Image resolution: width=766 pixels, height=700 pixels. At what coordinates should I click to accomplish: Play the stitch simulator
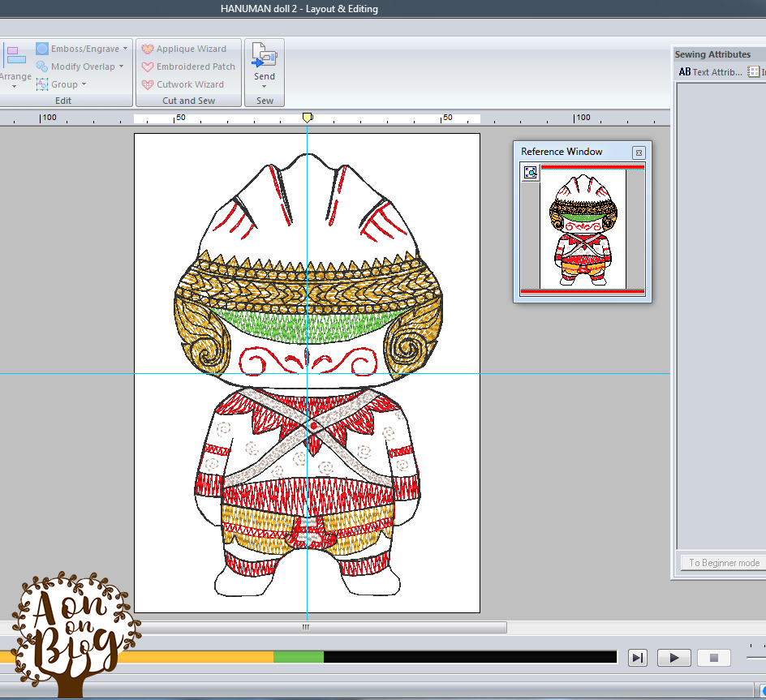tap(673, 658)
